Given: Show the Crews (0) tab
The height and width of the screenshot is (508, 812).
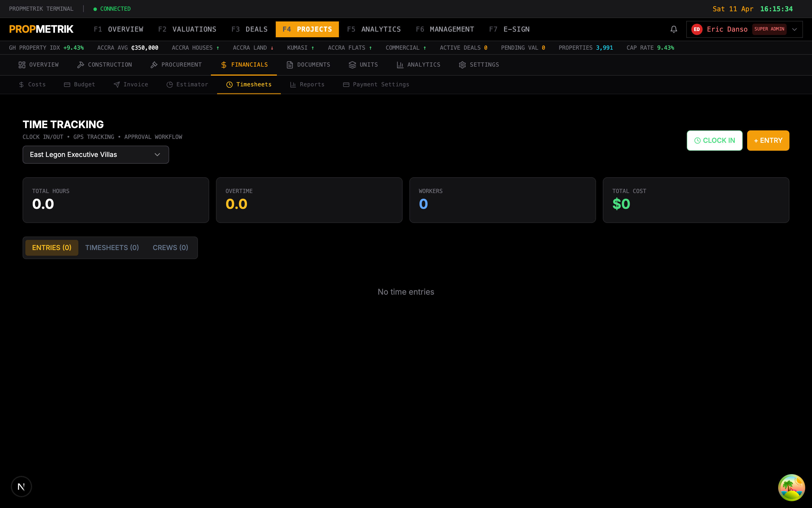Looking at the screenshot, I should click(171, 248).
